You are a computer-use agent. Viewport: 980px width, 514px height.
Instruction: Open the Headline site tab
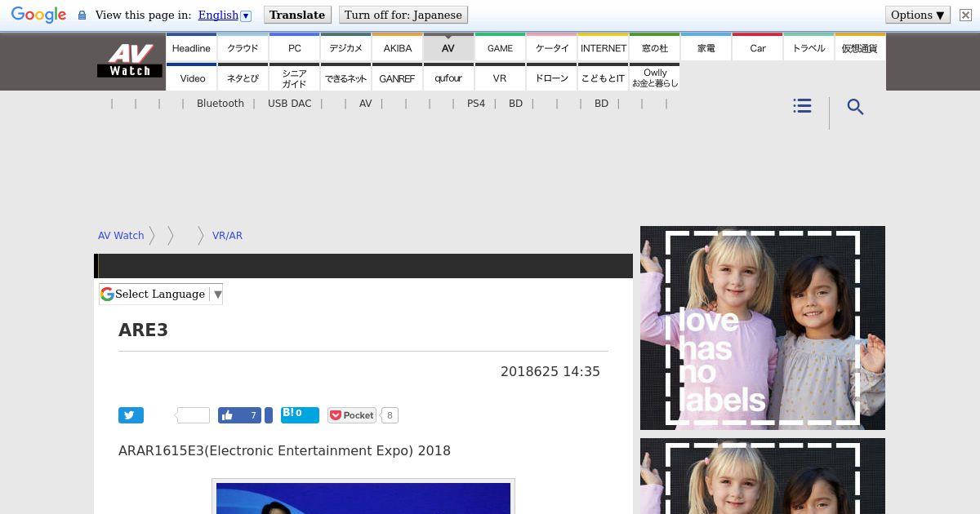191,47
